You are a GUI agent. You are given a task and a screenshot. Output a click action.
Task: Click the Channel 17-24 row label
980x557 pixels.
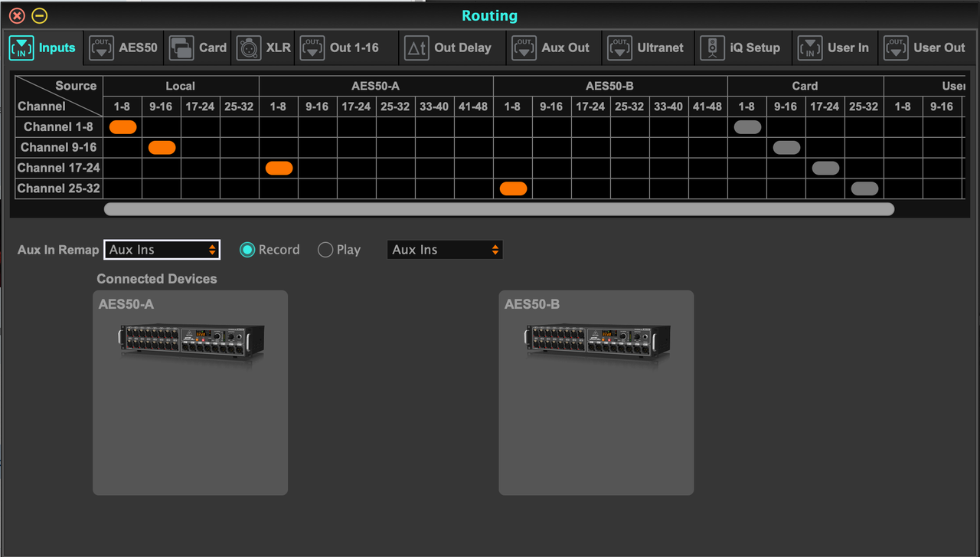58,168
